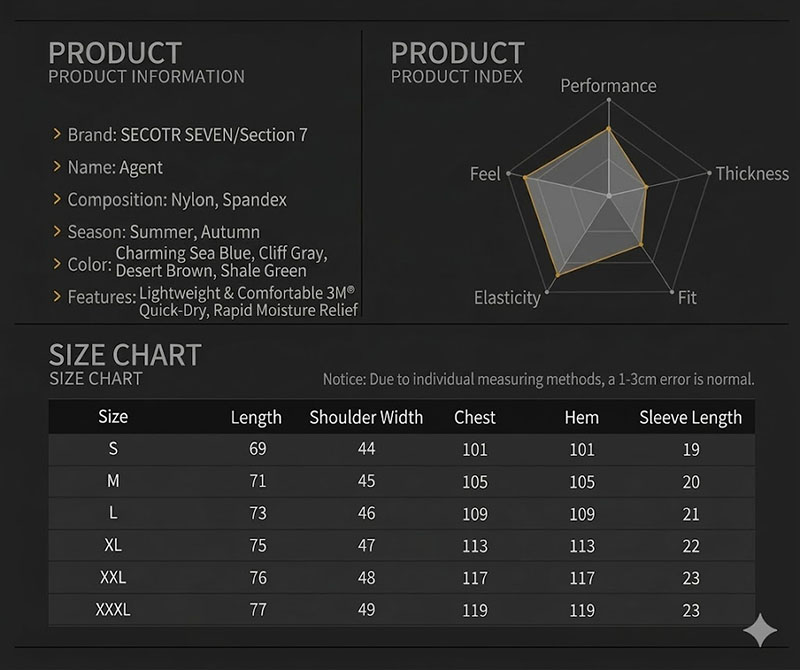Select the M size row label
Image resolution: width=800 pixels, height=670 pixels.
point(113,481)
